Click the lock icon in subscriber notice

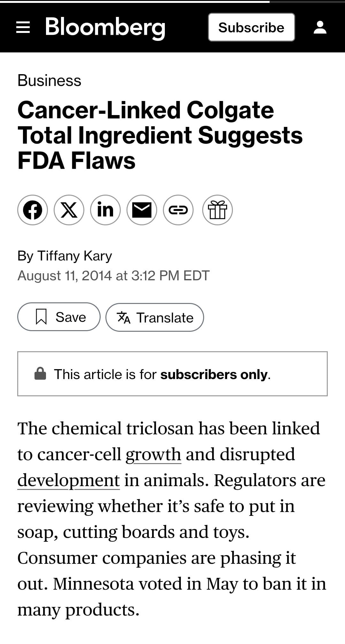pyautogui.click(x=40, y=374)
